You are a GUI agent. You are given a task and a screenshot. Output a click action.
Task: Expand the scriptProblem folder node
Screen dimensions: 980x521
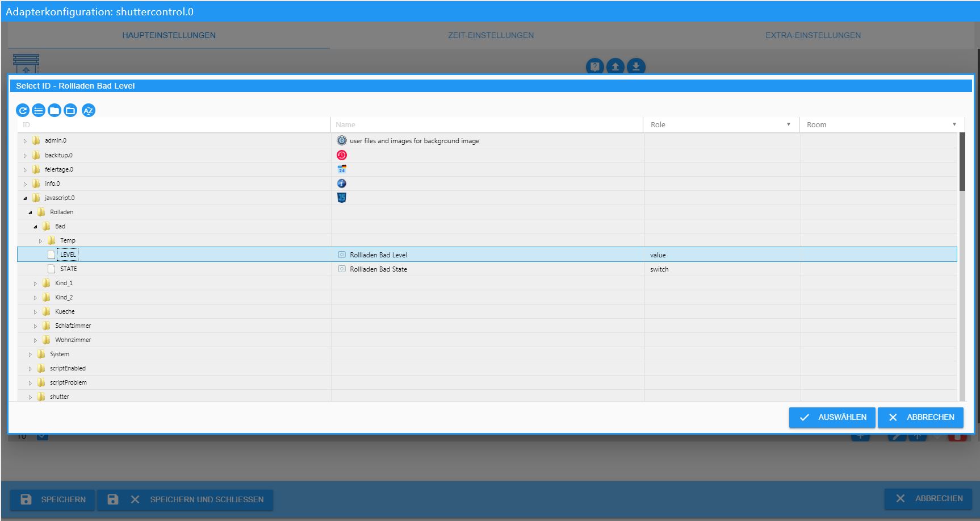click(x=30, y=383)
